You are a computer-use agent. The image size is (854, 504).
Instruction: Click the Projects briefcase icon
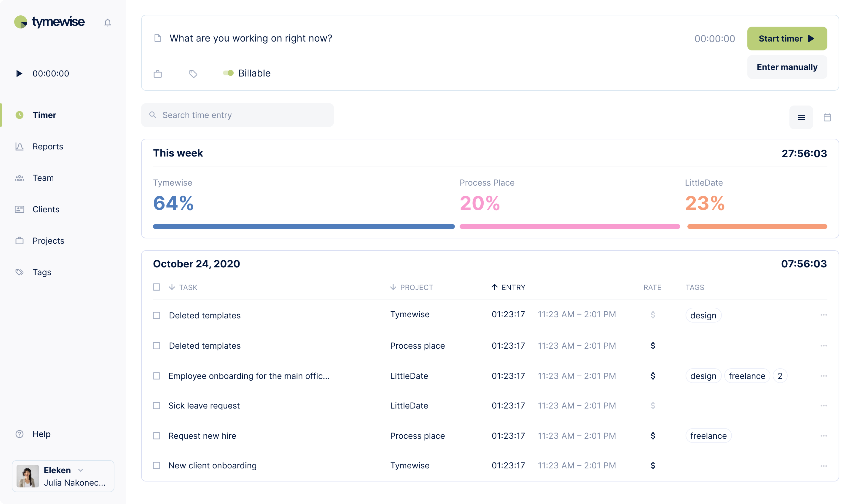tap(20, 240)
